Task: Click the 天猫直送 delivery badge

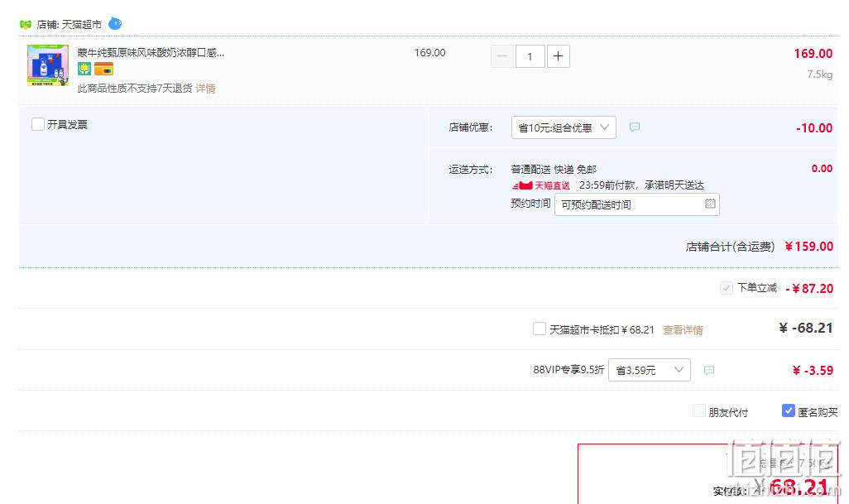Action: point(541,185)
